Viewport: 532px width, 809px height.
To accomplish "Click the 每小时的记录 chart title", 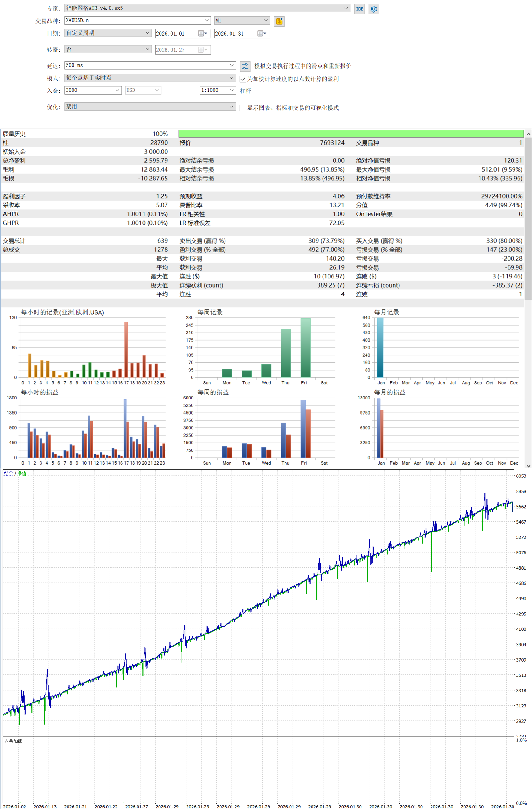I will 62,312.
